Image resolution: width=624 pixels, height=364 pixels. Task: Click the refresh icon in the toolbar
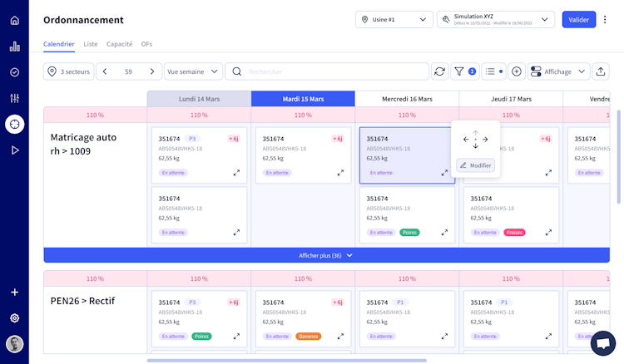click(x=440, y=71)
